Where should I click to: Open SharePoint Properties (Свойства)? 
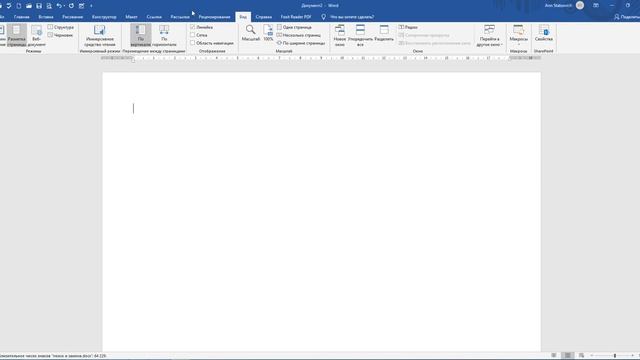(544, 33)
